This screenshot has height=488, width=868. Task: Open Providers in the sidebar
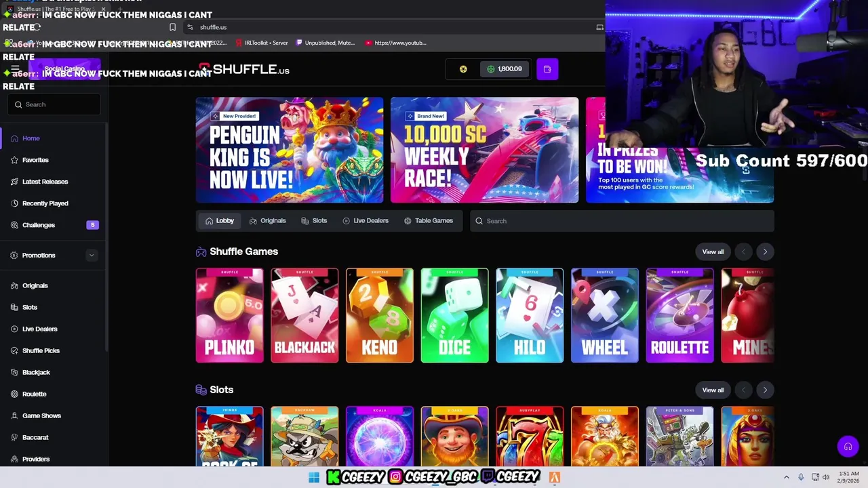[x=54, y=459]
